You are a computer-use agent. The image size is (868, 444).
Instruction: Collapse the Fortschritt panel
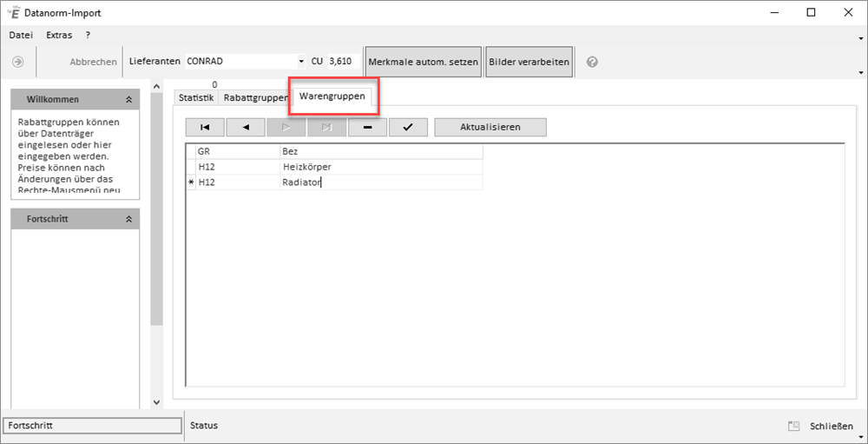point(128,220)
